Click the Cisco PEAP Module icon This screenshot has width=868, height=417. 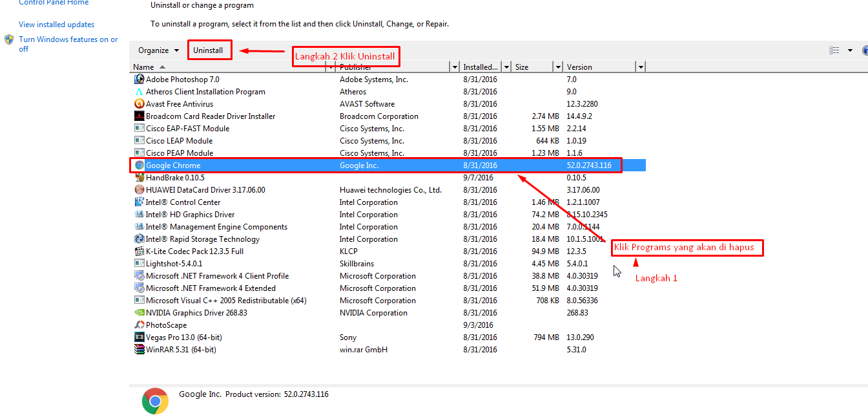click(139, 153)
